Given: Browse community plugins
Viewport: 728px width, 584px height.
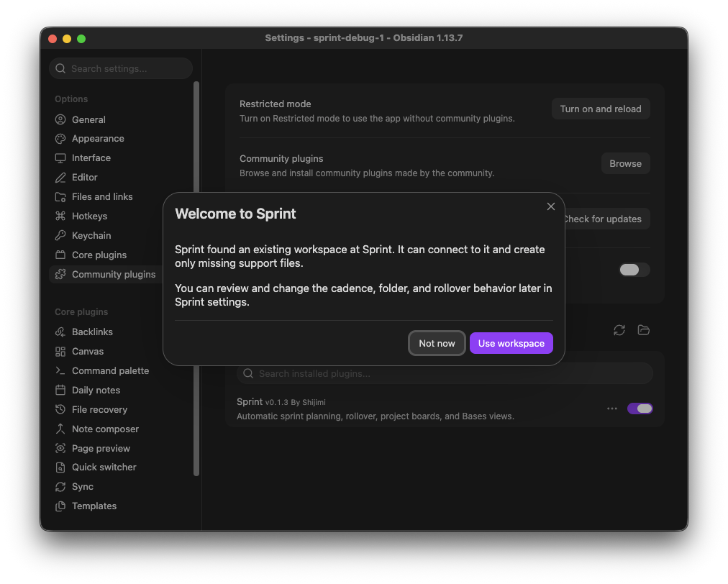Looking at the screenshot, I should [x=625, y=163].
